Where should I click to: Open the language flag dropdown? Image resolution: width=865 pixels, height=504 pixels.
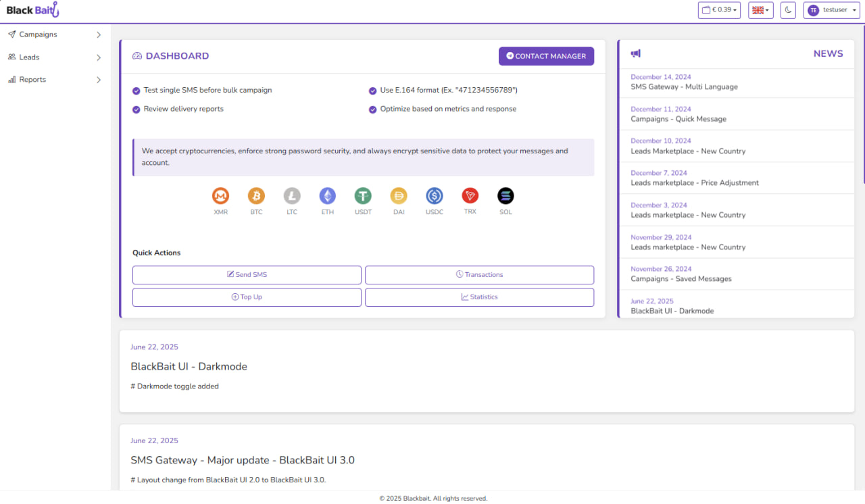[x=760, y=9]
